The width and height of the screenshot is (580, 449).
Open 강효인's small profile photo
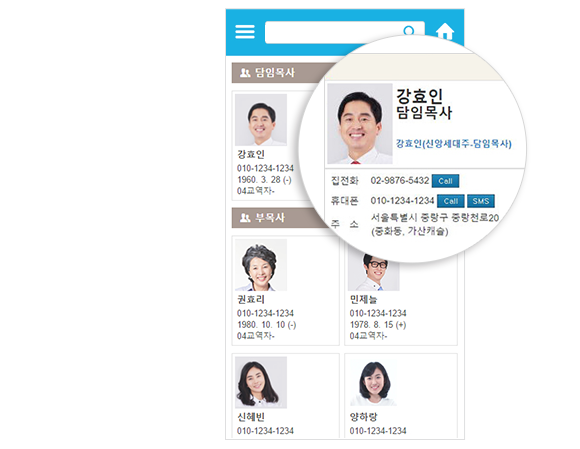click(261, 119)
